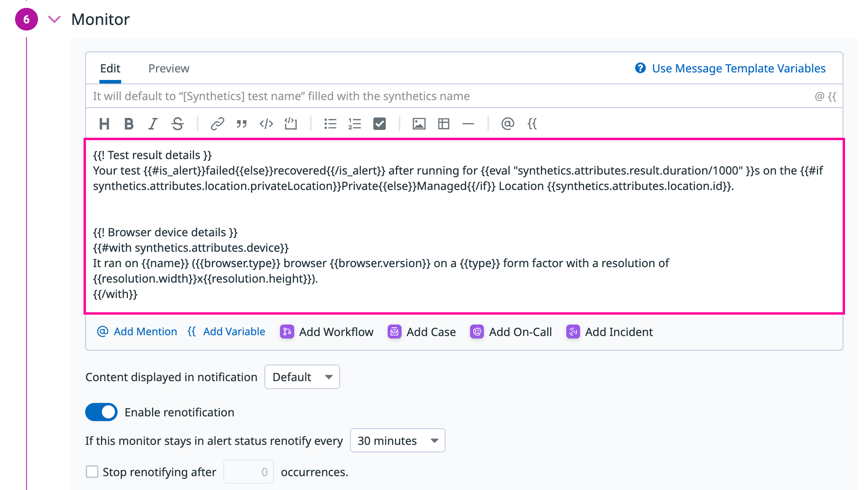Image resolution: width=868 pixels, height=490 pixels.
Task: Toggle Enable renotification switch off
Action: coord(101,412)
